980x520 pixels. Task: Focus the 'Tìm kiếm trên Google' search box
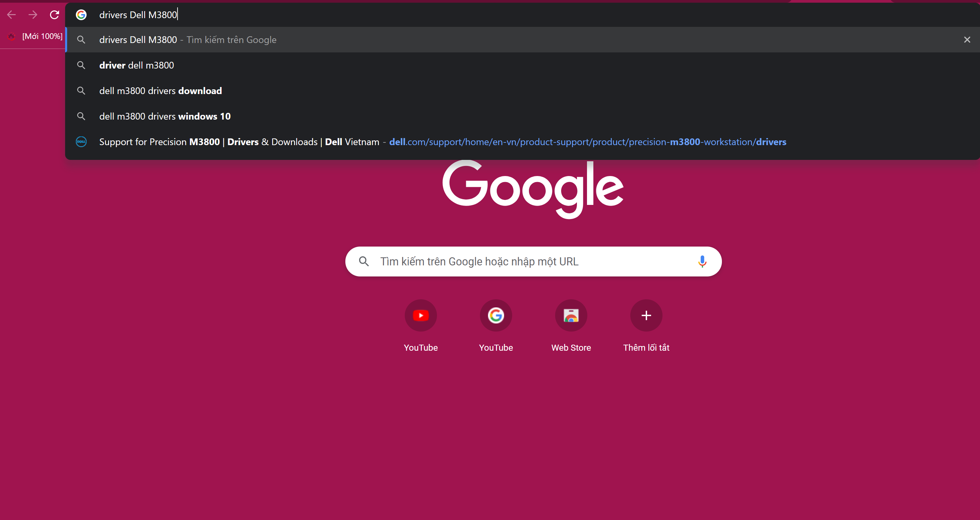tap(533, 262)
